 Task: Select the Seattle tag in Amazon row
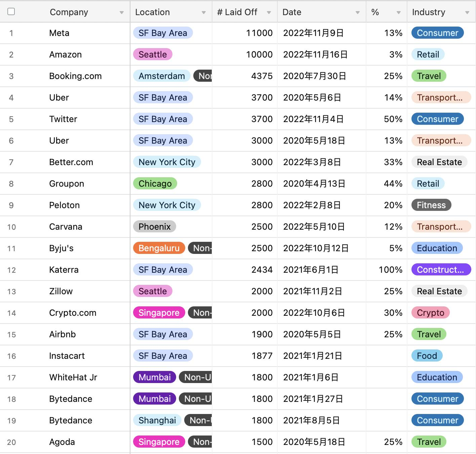click(153, 54)
